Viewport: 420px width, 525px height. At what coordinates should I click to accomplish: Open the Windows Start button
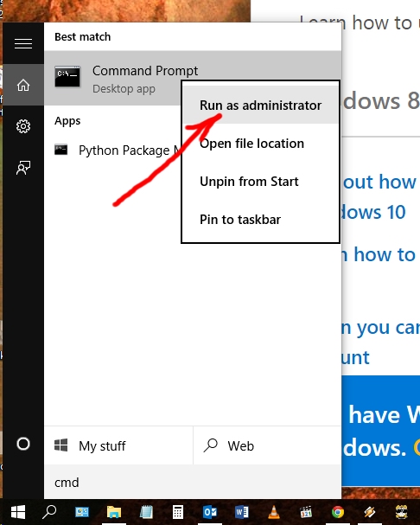pyautogui.click(x=18, y=512)
